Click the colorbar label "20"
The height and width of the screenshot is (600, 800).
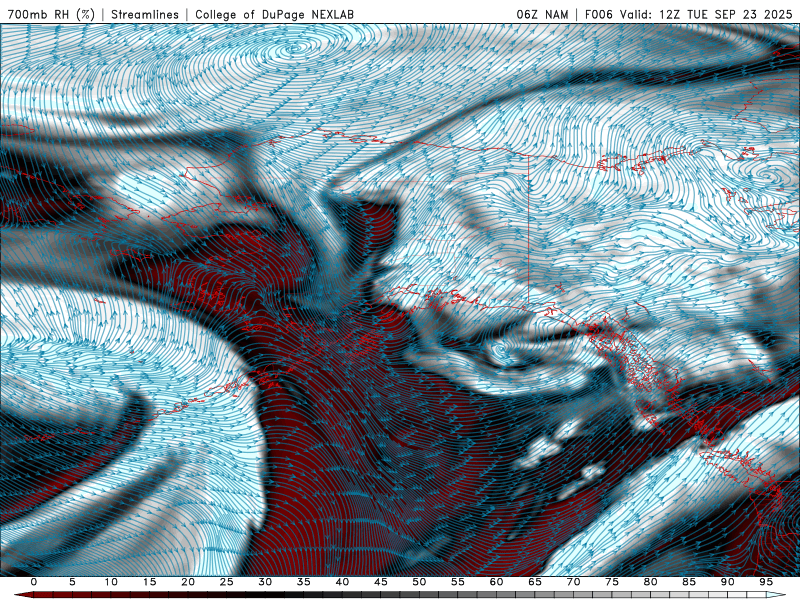(x=188, y=582)
